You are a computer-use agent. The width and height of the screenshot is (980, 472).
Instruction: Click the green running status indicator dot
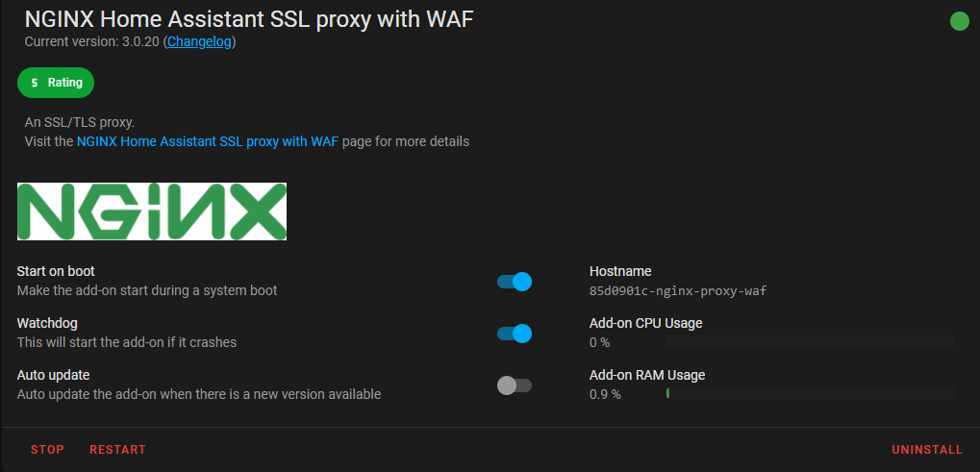pyautogui.click(x=959, y=21)
